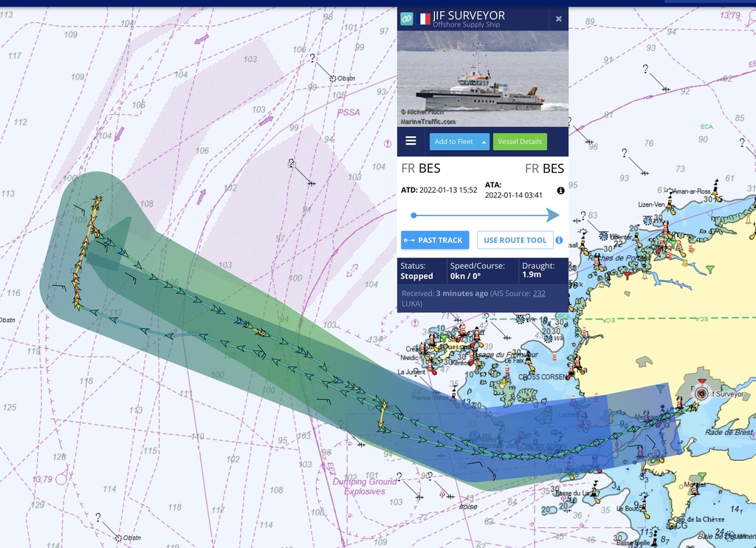Image resolution: width=756 pixels, height=548 pixels.
Task: Show the vessel's Past Track
Action: 435,240
